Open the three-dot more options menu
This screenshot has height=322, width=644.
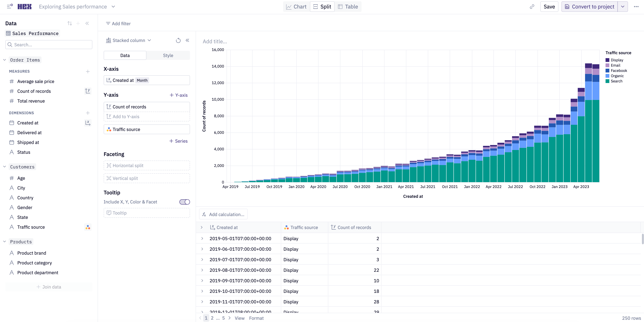coord(636,6)
